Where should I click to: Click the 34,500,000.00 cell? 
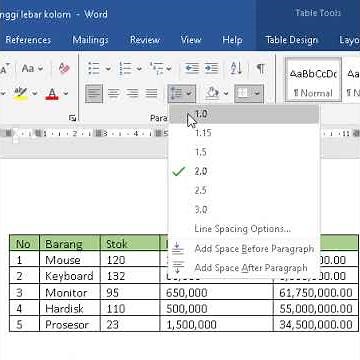point(316,324)
